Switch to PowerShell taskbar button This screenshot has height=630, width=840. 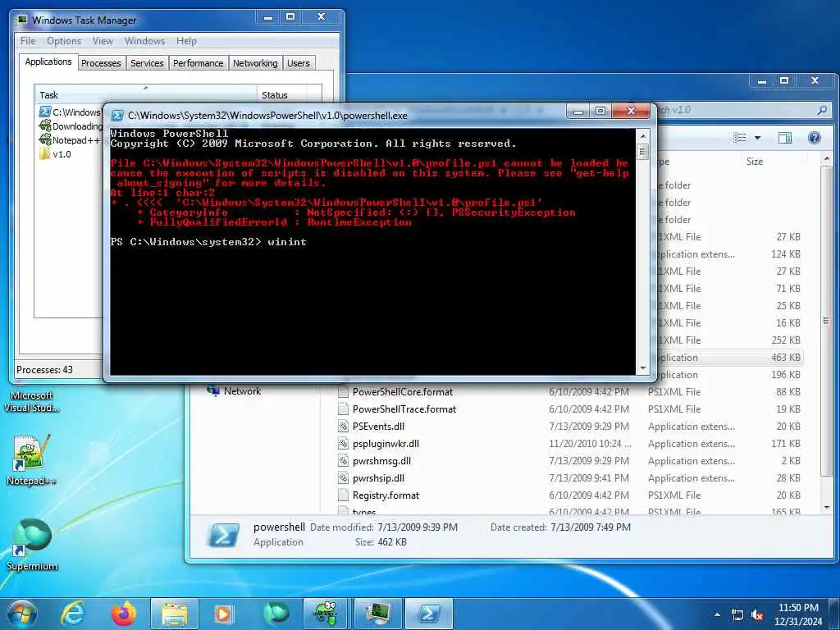pyautogui.click(x=429, y=614)
